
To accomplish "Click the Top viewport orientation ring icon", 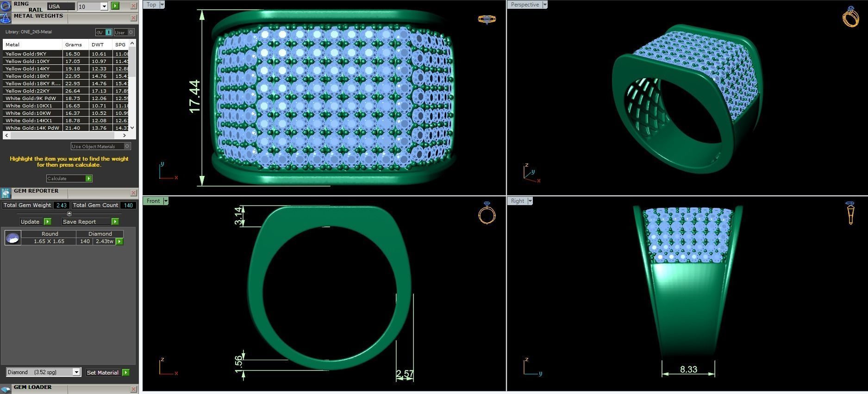I will [x=487, y=19].
